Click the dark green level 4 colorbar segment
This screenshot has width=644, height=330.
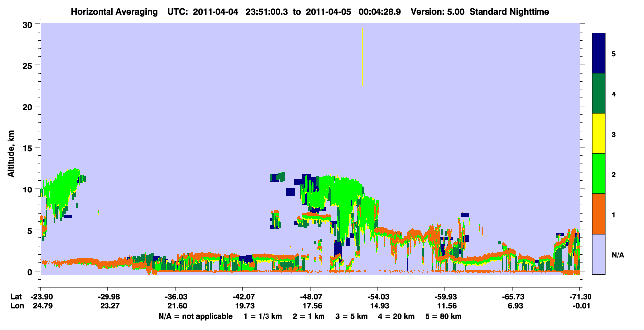point(599,94)
